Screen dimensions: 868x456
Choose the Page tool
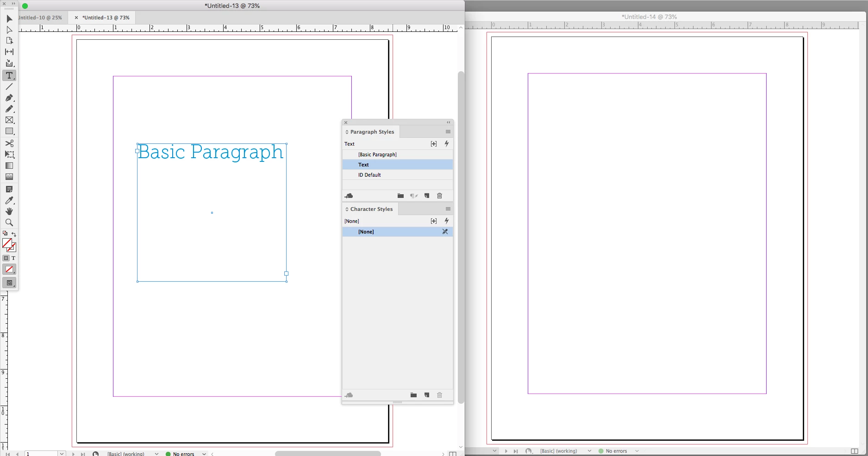(9, 41)
